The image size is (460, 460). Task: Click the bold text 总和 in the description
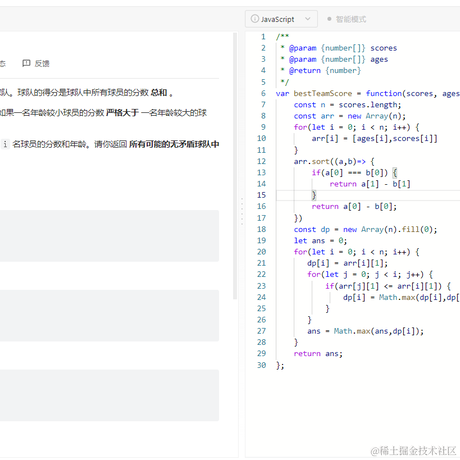[159, 92]
